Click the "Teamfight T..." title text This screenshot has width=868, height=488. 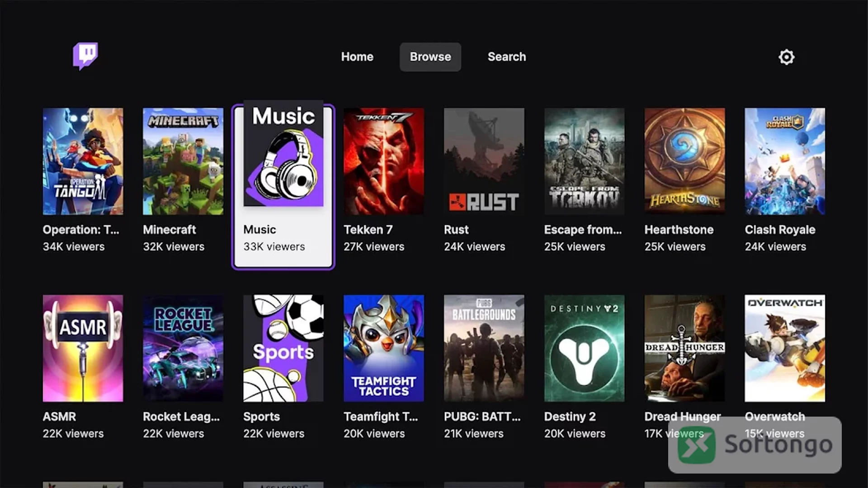click(381, 417)
